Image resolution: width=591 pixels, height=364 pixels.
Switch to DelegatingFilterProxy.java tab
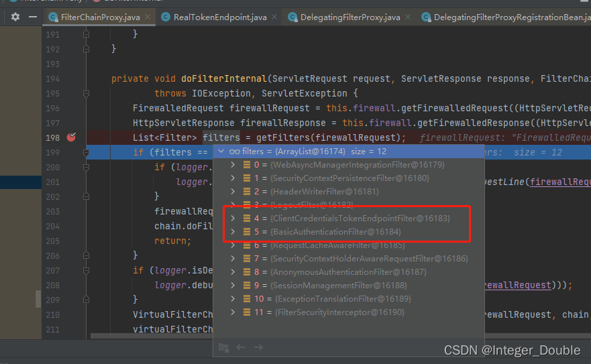350,17
